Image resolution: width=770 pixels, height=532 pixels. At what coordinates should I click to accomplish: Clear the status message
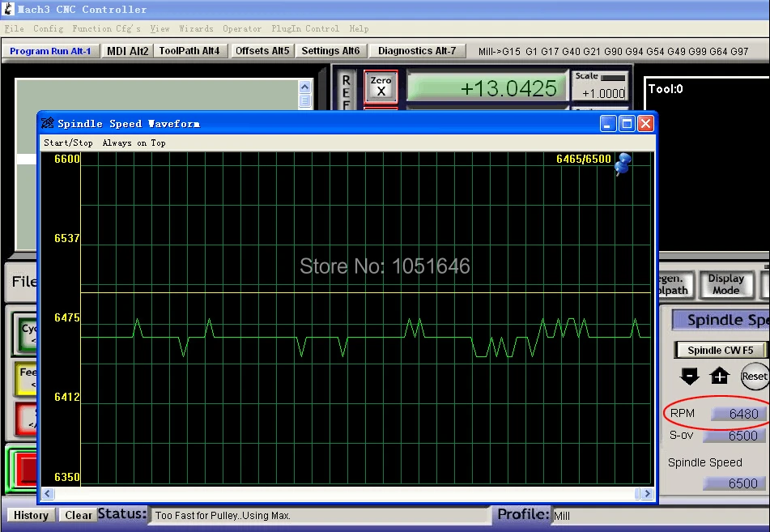(x=78, y=515)
